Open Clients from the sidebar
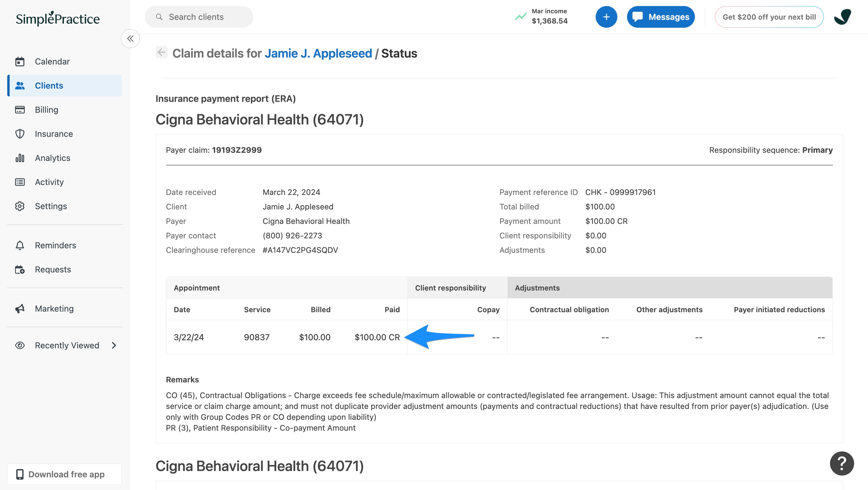Image resolution: width=868 pixels, height=490 pixels. tap(65, 86)
